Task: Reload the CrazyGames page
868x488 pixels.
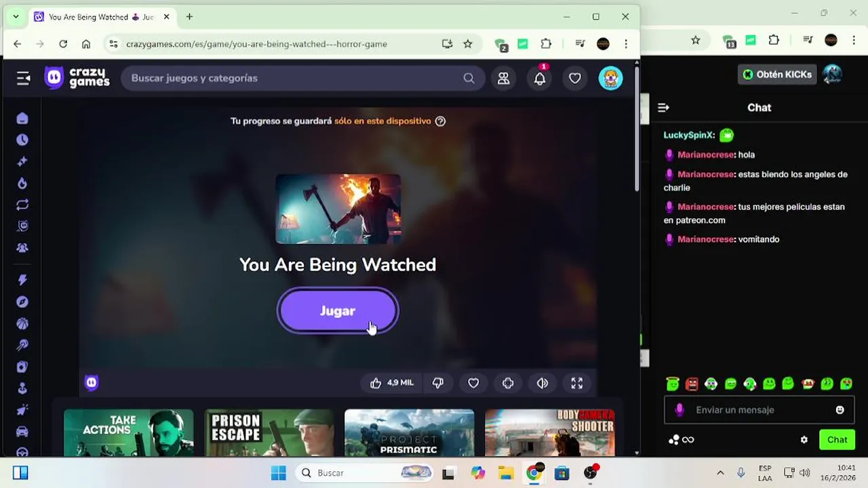Action: [x=63, y=44]
